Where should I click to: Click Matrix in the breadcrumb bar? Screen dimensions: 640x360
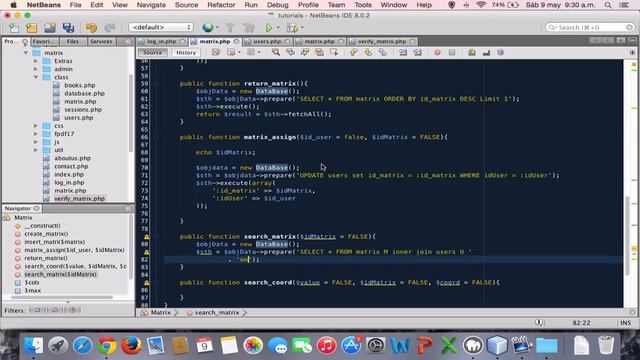tap(161, 312)
